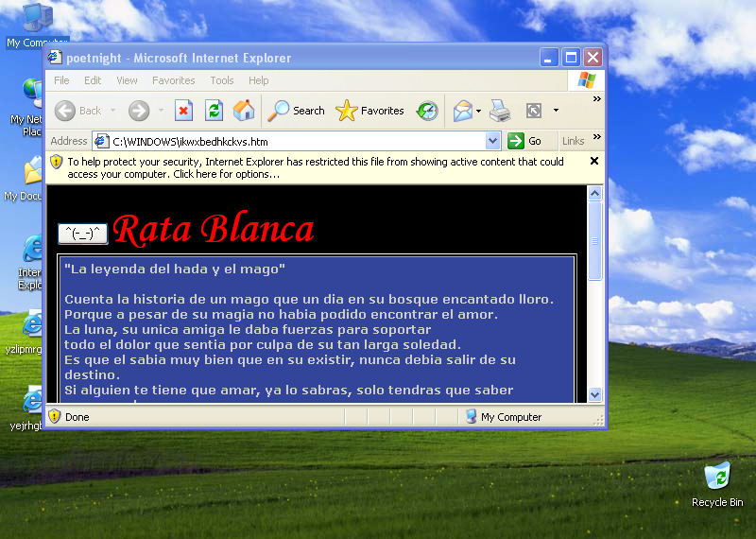Click line starting "Cuenta la historia"
Screen dimensions: 756x539
point(309,299)
